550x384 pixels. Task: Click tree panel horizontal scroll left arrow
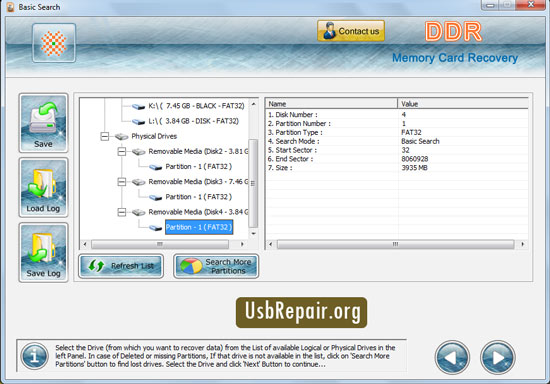85,244
